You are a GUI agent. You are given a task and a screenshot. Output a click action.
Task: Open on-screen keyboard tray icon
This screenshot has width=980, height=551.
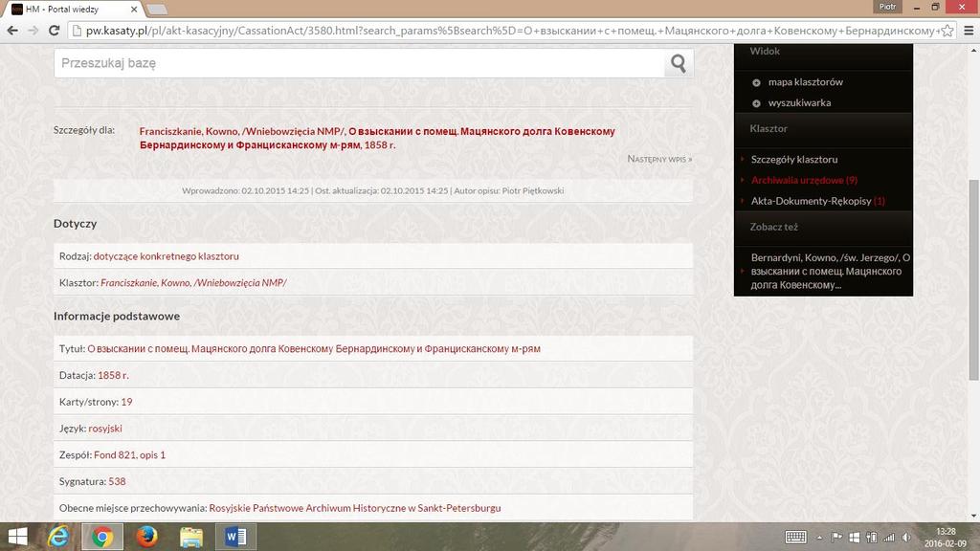795,538
